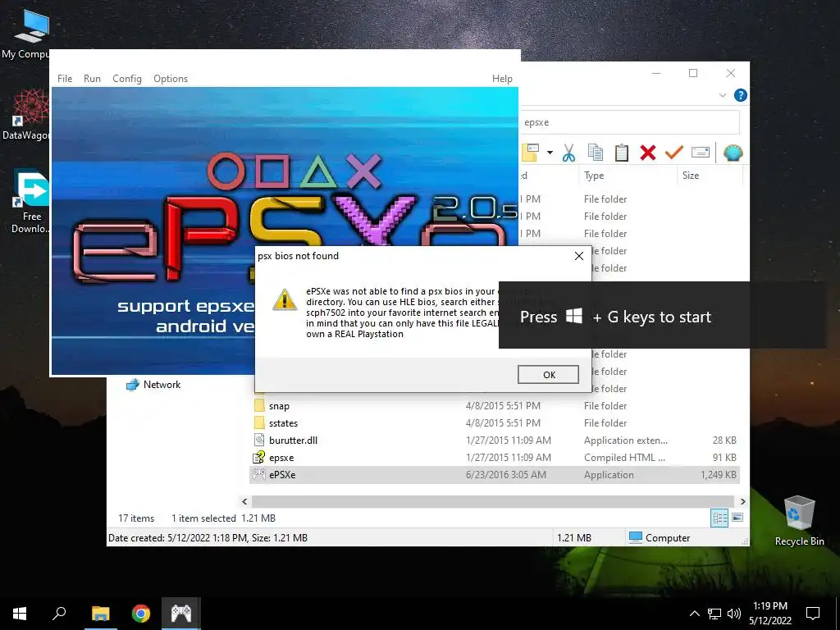840x630 pixels.
Task: Open Recycle Bin on desktop
Action: pos(799,521)
